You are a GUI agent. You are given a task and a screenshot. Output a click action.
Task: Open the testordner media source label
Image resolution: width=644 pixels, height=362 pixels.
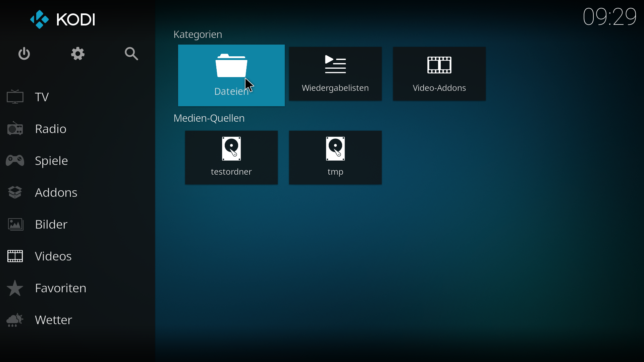(231, 172)
